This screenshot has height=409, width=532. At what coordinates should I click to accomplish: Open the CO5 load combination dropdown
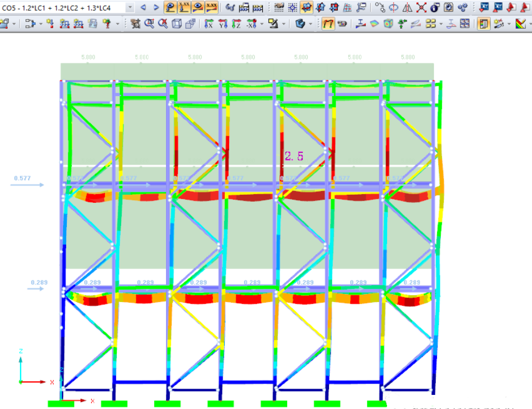click(x=130, y=8)
